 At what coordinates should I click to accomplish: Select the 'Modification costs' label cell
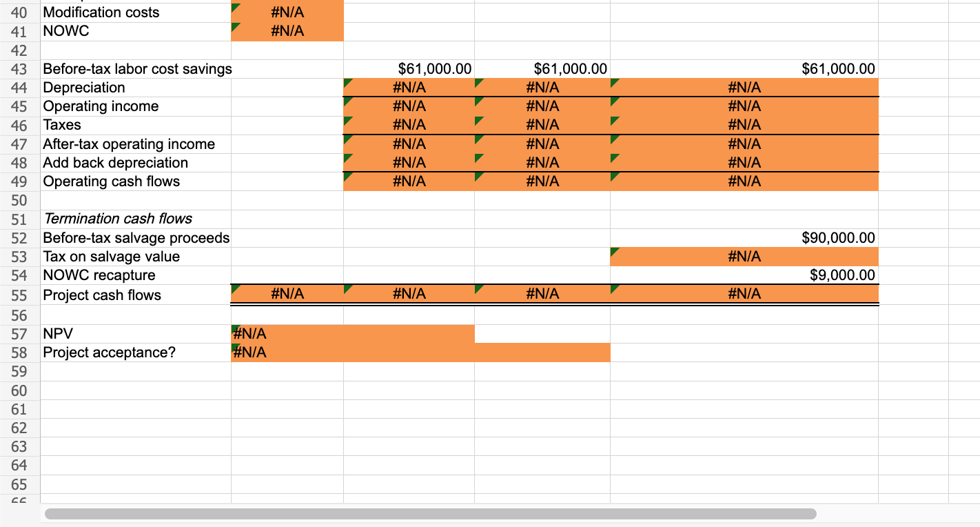pyautogui.click(x=136, y=12)
